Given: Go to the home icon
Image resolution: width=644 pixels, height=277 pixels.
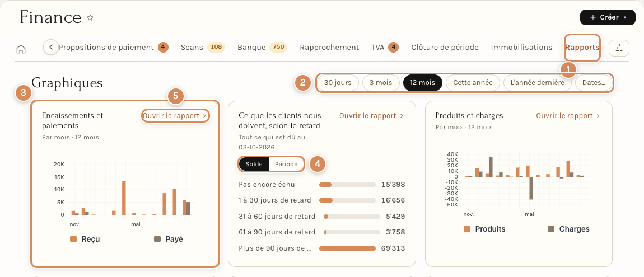Looking at the screenshot, I should (21, 49).
